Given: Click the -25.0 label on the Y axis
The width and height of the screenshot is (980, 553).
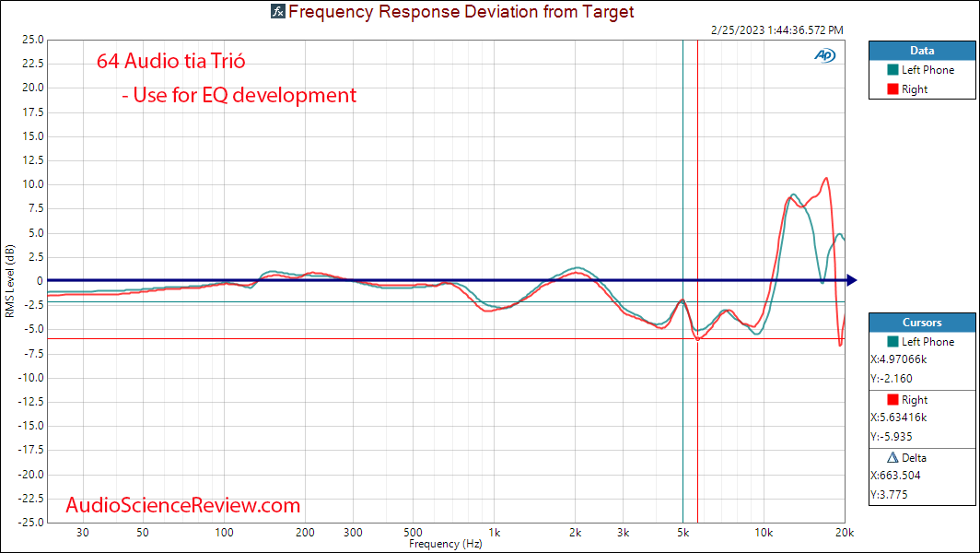Looking at the screenshot, I should click(30, 523).
